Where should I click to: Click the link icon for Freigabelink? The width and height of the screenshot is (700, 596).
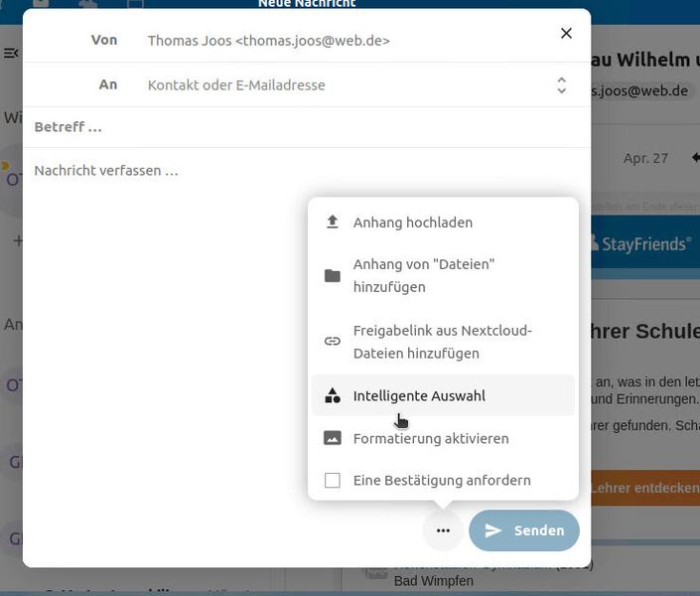333,342
